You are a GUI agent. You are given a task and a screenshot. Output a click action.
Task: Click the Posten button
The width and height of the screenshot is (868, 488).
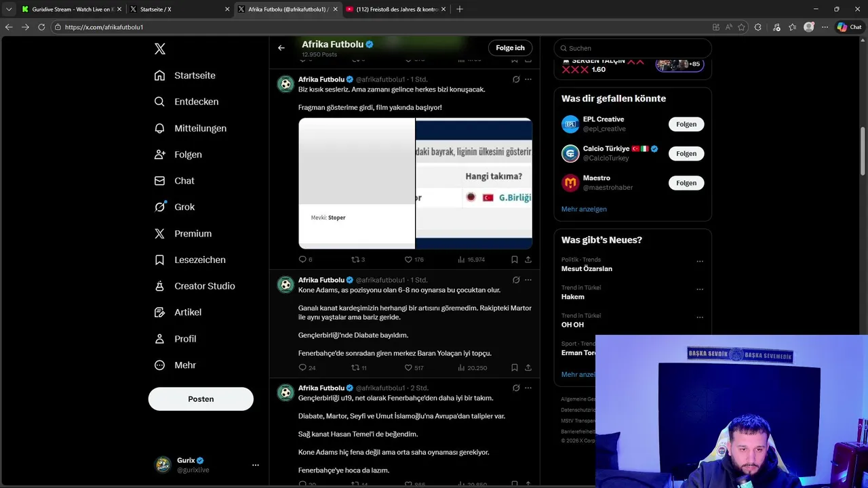[x=201, y=399]
